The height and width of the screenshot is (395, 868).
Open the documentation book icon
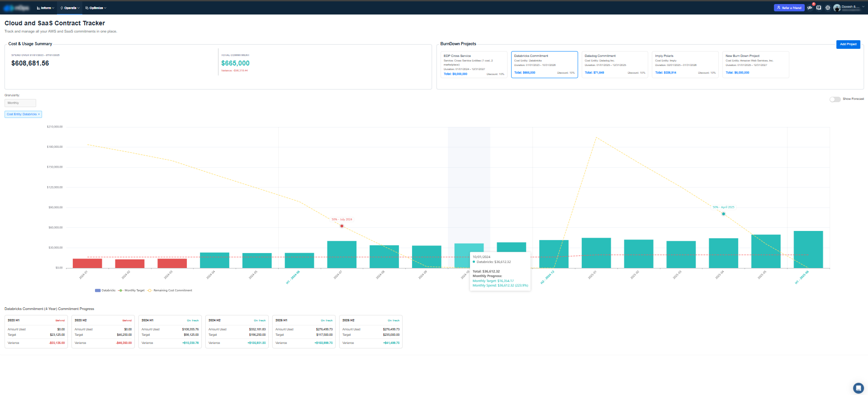819,8
